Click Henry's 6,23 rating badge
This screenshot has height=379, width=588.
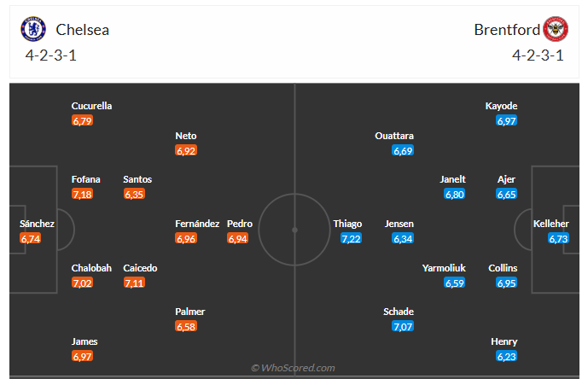click(507, 356)
